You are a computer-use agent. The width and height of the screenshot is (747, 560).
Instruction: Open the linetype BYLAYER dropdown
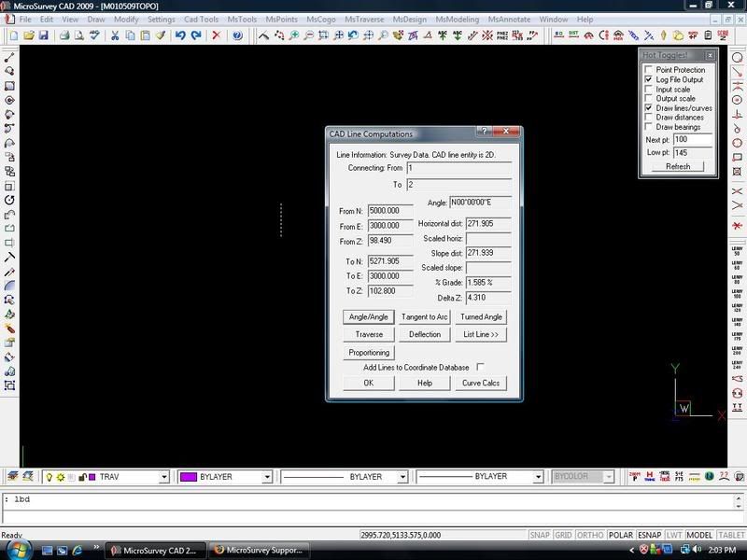pyautogui.click(x=402, y=477)
